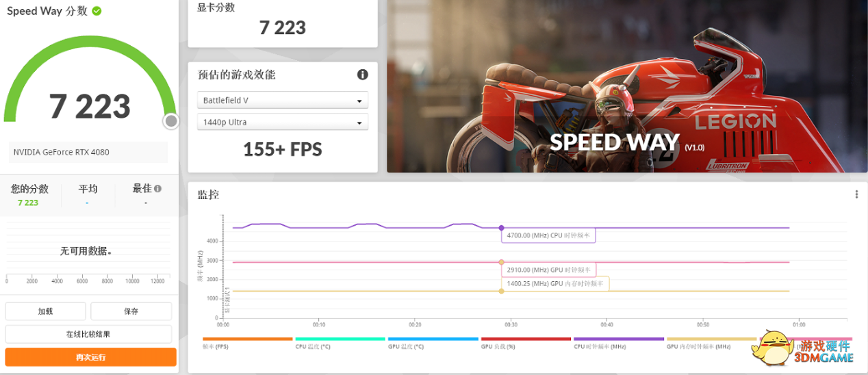Click the gray score gauge end marker
Screen dimensions: 868x375
(171, 121)
